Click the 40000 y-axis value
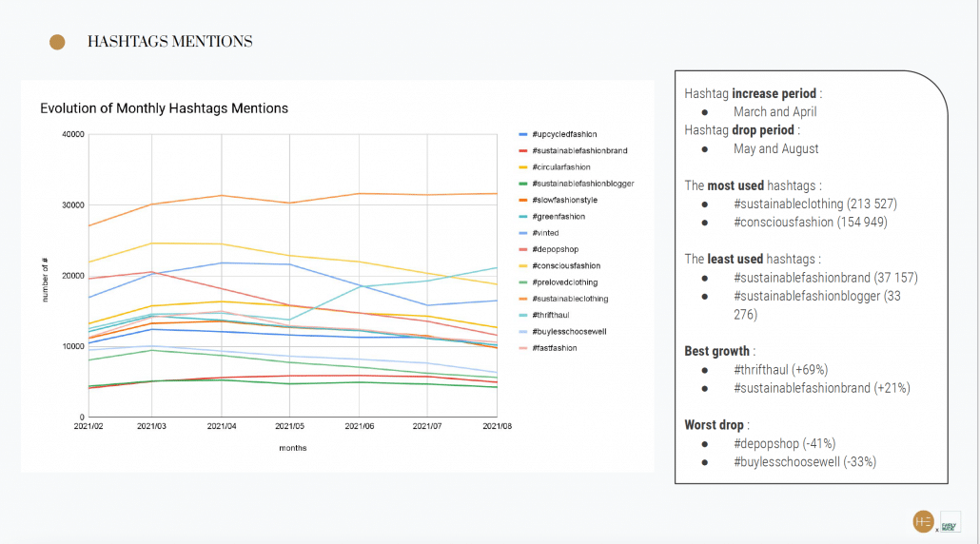 tap(73, 134)
